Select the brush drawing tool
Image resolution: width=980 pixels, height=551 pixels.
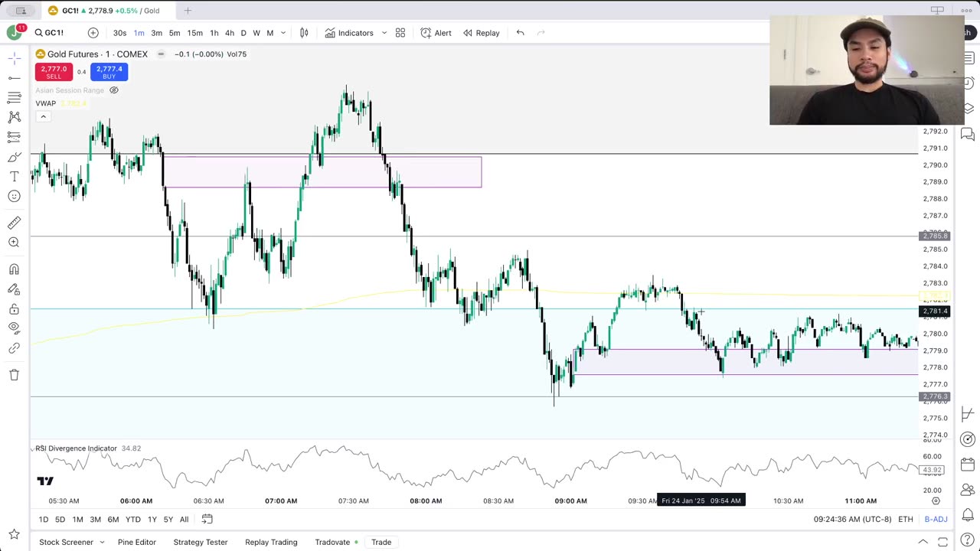[15, 157]
